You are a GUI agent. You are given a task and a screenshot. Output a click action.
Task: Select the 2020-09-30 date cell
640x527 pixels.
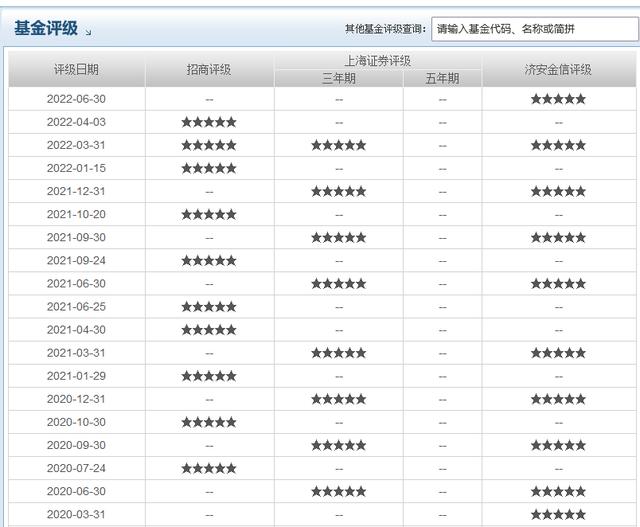coord(76,445)
